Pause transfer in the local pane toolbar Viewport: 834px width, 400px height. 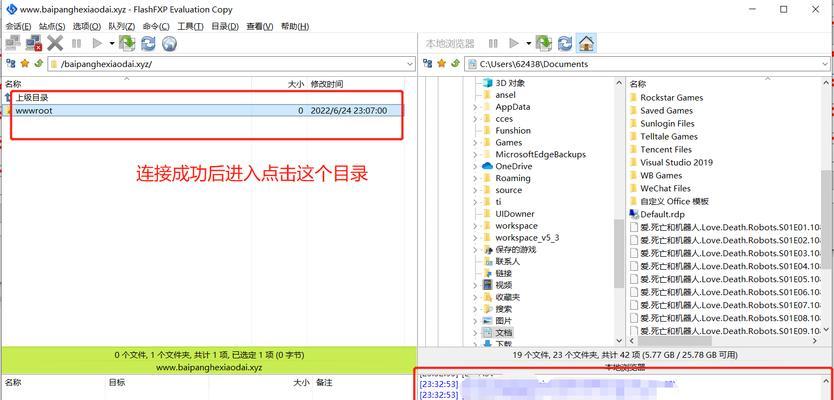[x=493, y=43]
